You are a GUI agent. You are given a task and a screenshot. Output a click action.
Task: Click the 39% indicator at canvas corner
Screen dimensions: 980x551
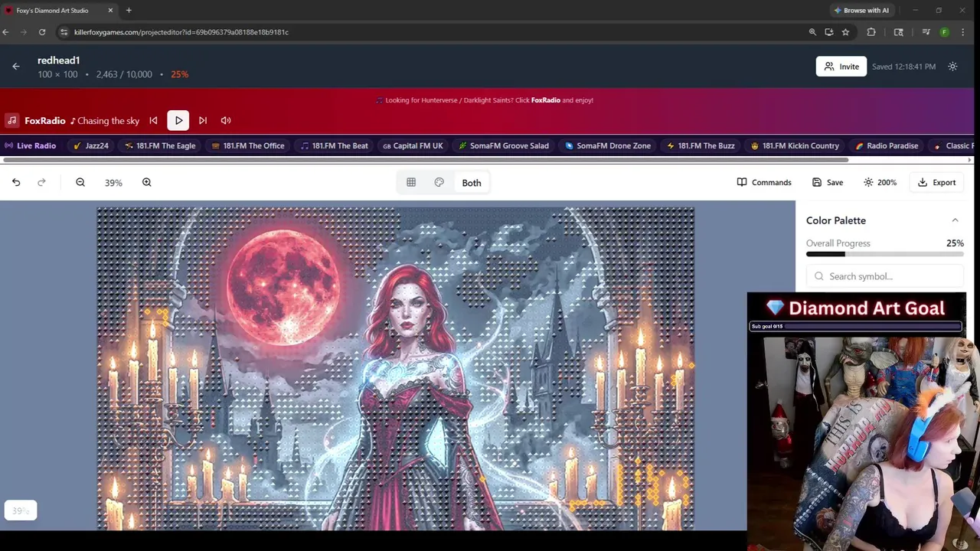coord(21,510)
